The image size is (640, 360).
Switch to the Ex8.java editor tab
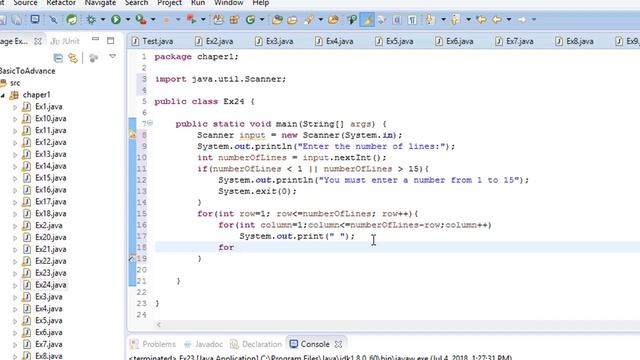click(x=575, y=41)
